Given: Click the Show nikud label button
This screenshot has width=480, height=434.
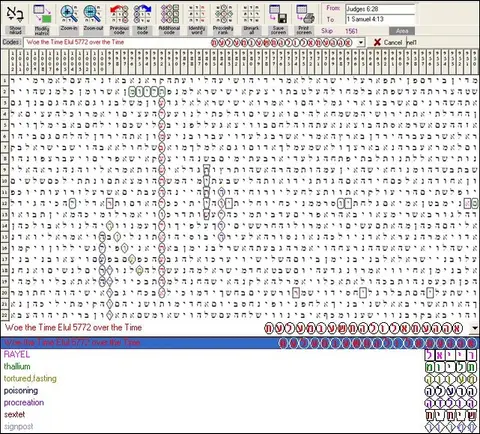Looking at the screenshot, I should [15, 30].
